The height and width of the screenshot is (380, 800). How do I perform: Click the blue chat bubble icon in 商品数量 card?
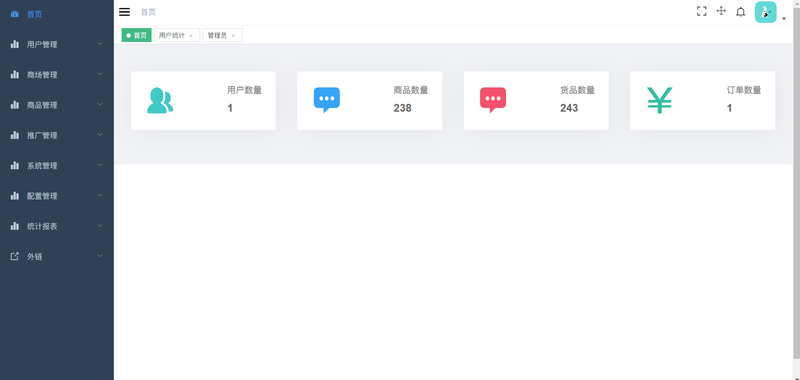tap(327, 100)
